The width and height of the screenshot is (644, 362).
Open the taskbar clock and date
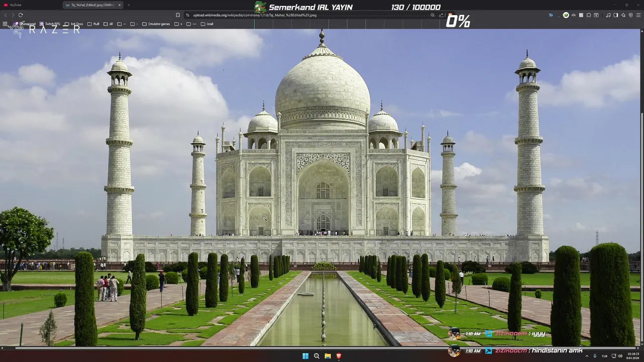pyautogui.click(x=633, y=356)
